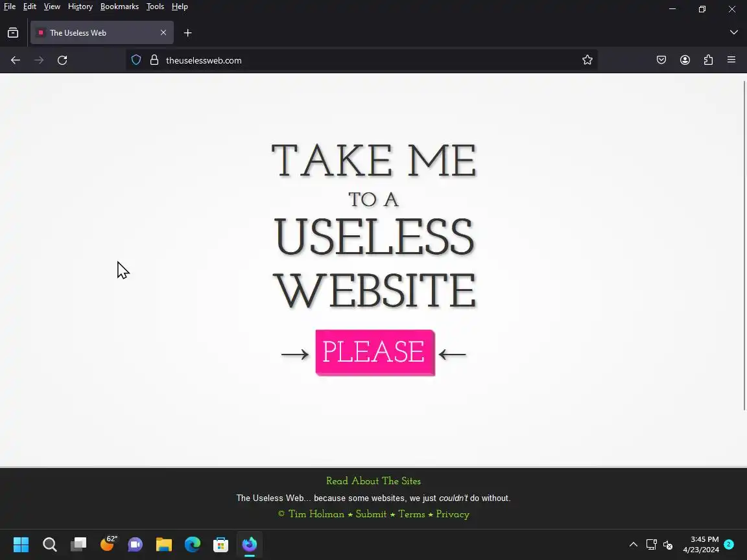Open a new tab with plus button

click(187, 33)
